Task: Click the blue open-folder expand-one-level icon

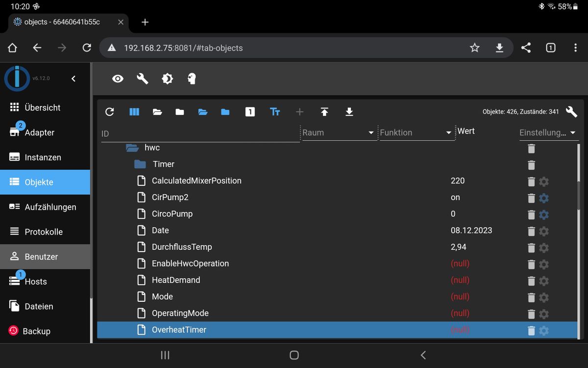Action: [203, 112]
